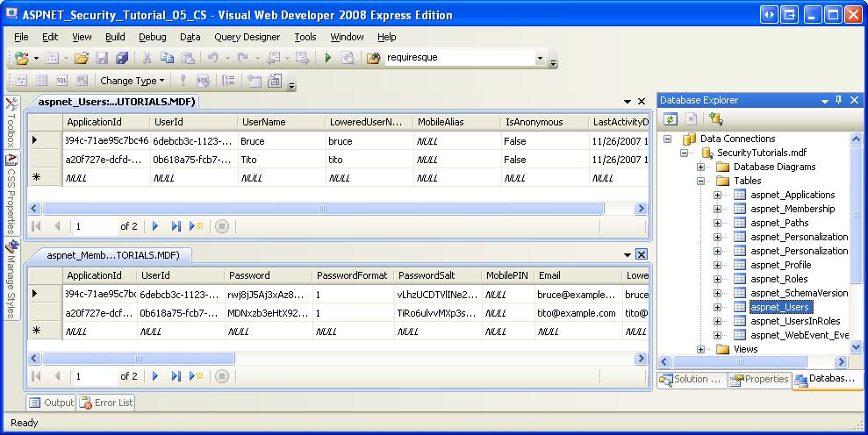
Task: Click the Paste clipboard icon
Action: coord(188,58)
